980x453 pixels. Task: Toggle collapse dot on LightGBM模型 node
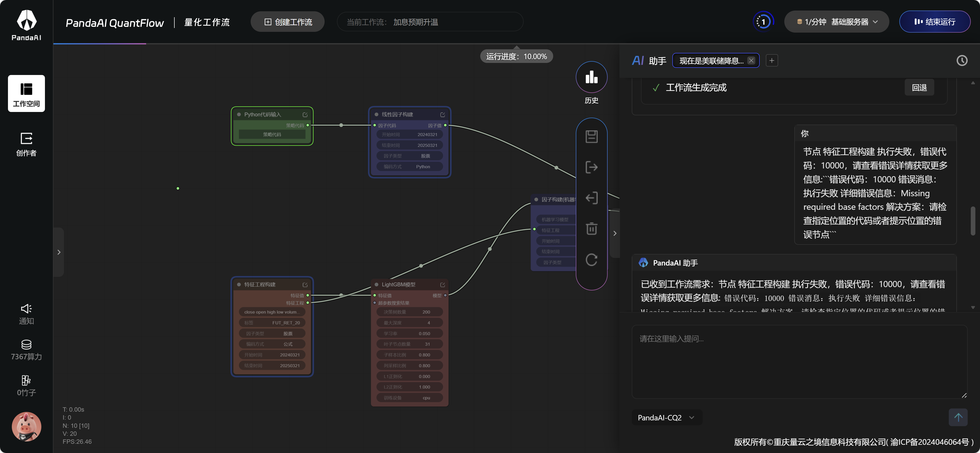click(x=377, y=285)
